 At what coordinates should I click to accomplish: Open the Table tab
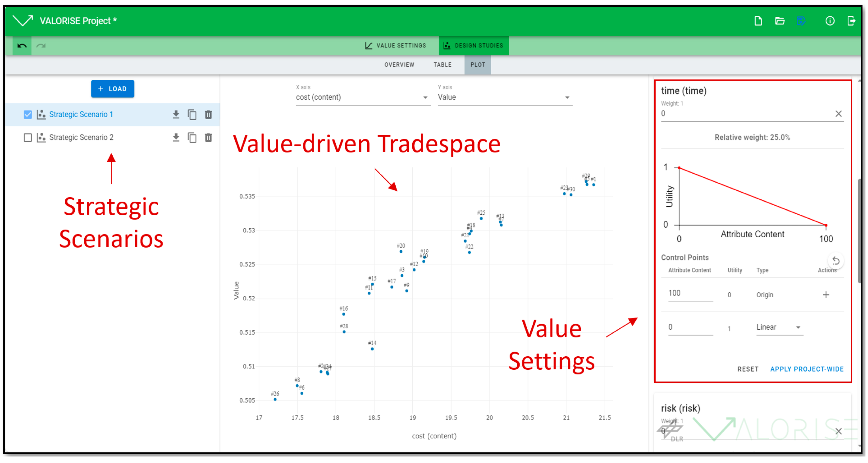click(442, 65)
